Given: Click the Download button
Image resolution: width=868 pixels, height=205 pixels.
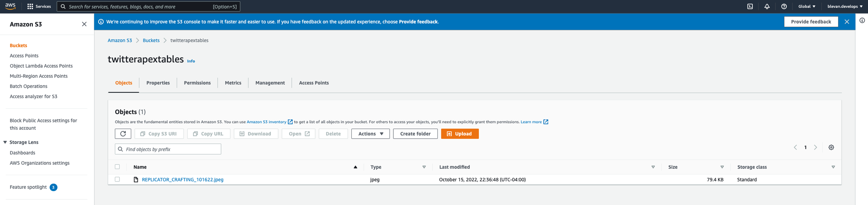Looking at the screenshot, I should [256, 134].
